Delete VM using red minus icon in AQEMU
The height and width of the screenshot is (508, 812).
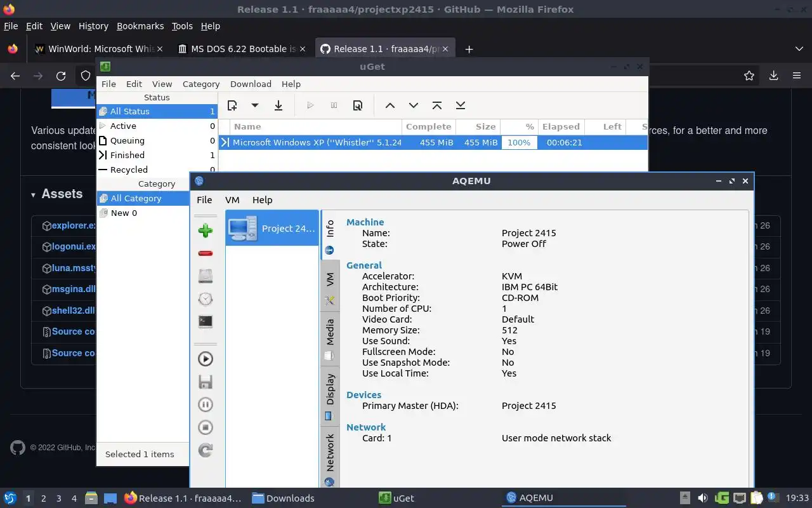point(205,253)
